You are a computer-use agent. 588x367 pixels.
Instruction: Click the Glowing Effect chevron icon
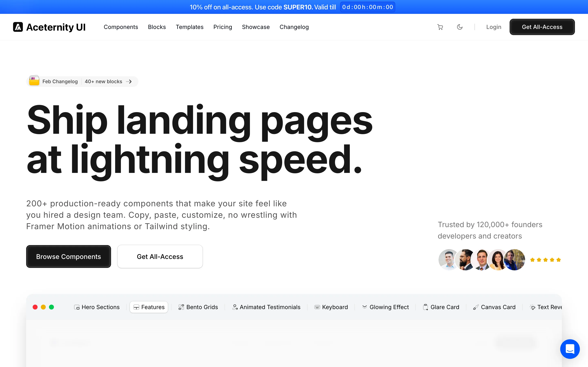364,307
